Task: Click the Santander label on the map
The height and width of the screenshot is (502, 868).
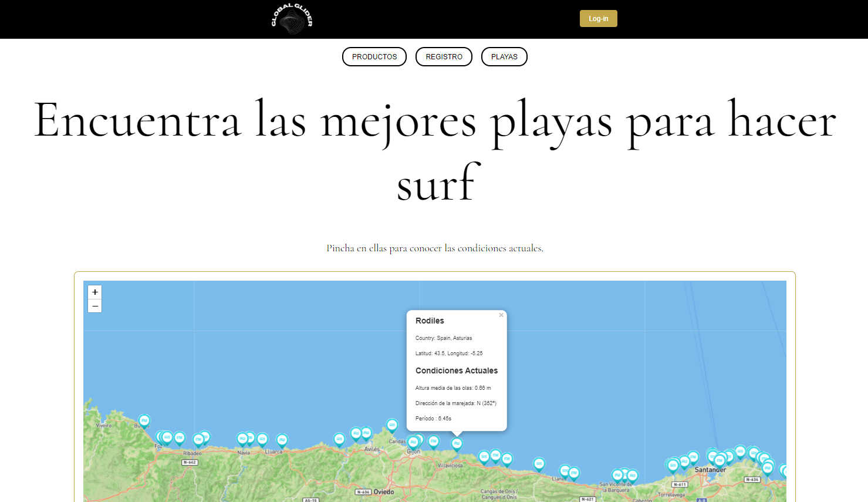Action: coord(710,470)
